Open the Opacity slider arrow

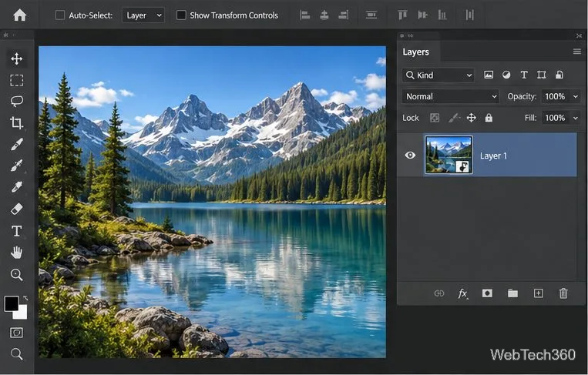click(x=576, y=97)
